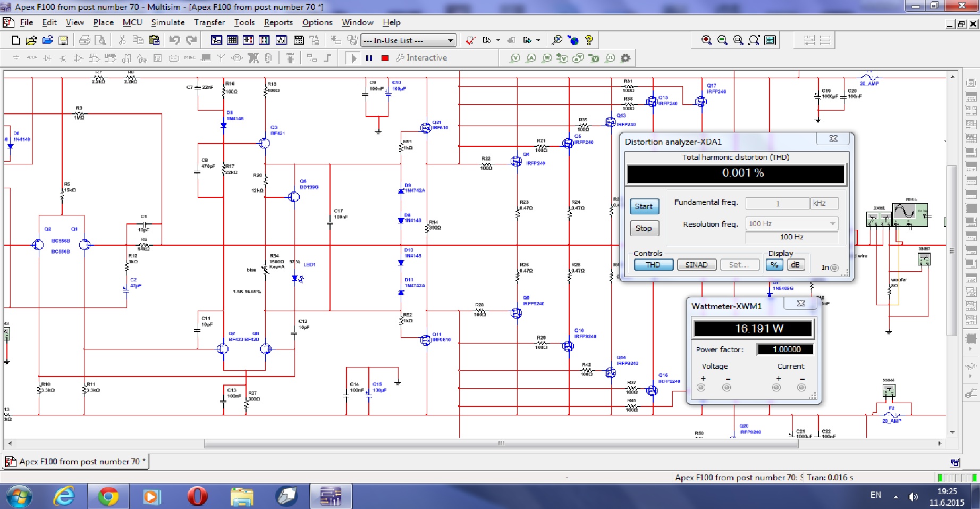Place a diode component icon
Viewport: 980px width, 509px height.
(48, 58)
